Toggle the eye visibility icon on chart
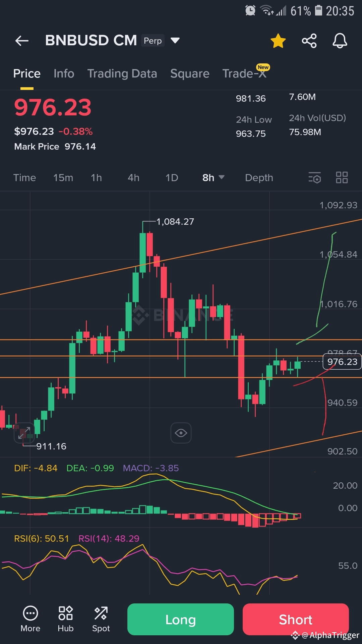The width and height of the screenshot is (362, 644). [181, 433]
